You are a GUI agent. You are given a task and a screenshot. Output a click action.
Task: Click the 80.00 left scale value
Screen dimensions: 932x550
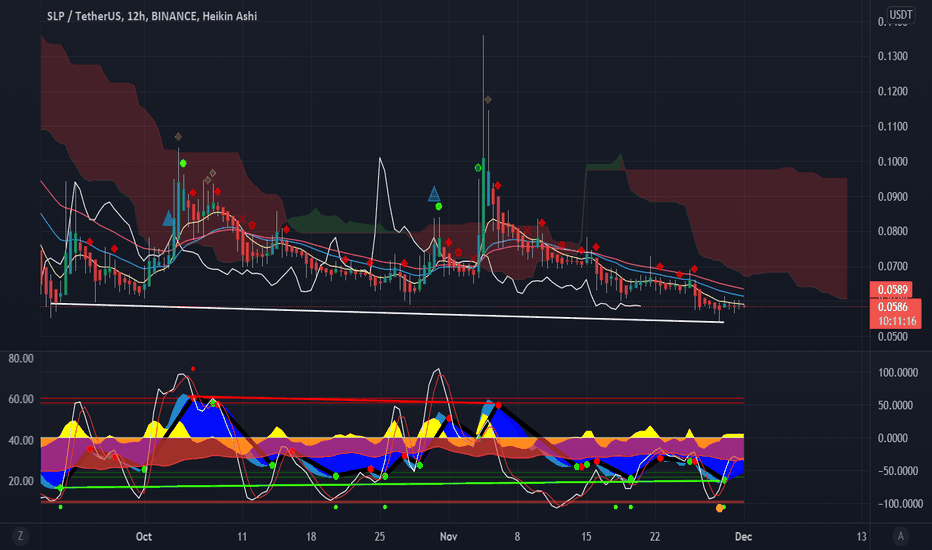[x=21, y=359]
